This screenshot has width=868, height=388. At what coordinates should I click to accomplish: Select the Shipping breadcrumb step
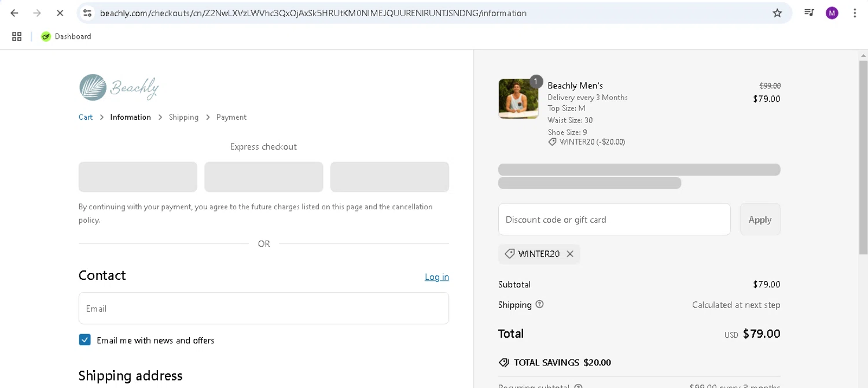coord(183,117)
